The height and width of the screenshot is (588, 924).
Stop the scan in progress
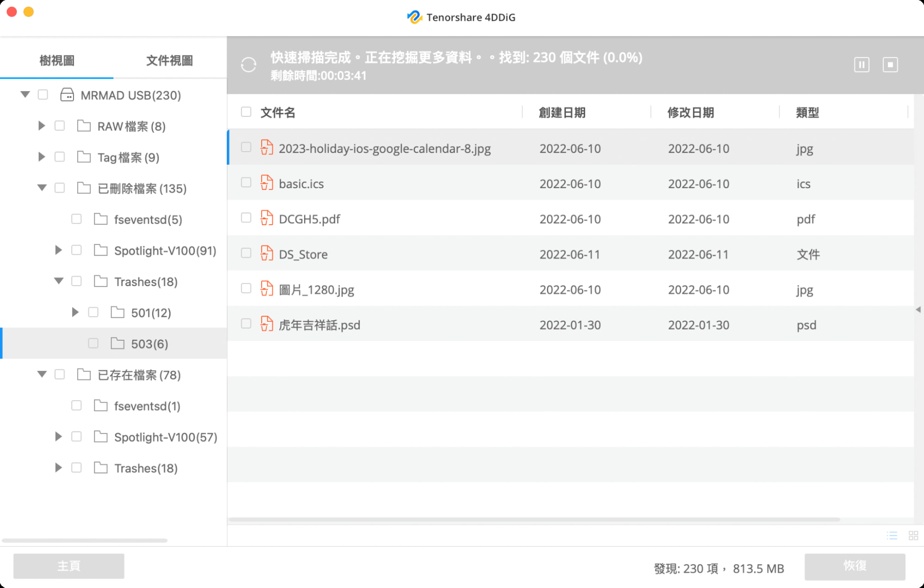tap(890, 65)
